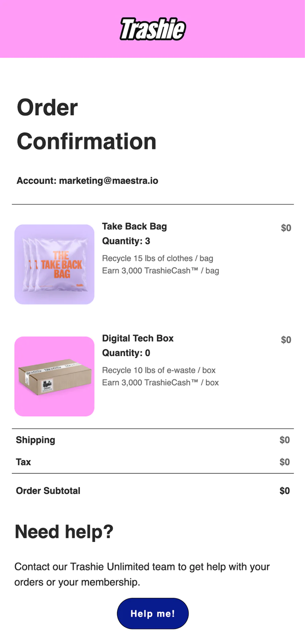Image resolution: width=305 pixels, height=644 pixels.
Task: Select the Digital Tech Box product title
Action: pyautogui.click(x=138, y=338)
